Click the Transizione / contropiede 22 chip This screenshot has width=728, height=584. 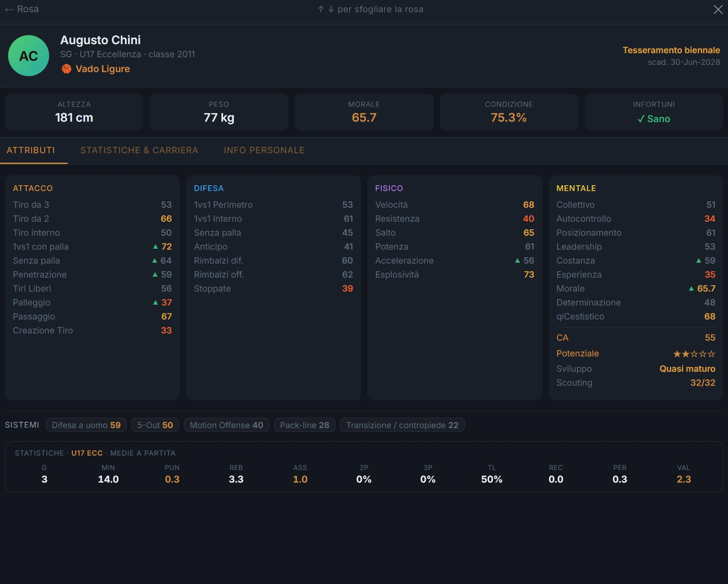(402, 425)
